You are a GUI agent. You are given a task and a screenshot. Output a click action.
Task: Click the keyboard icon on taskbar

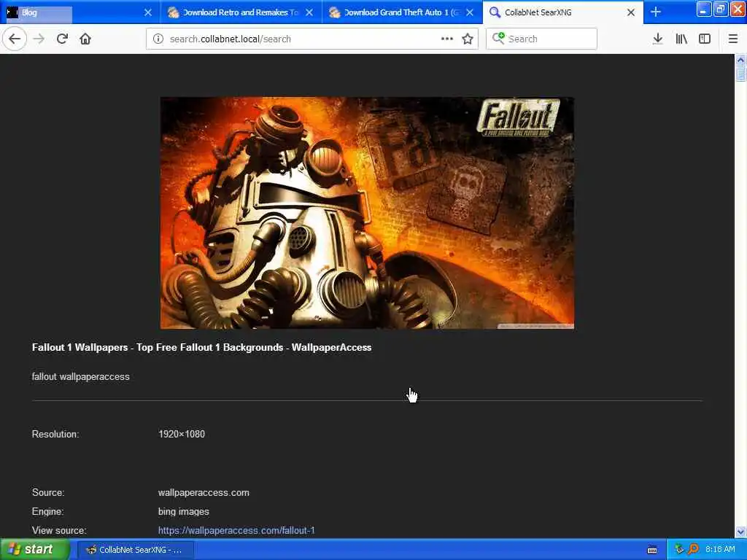pos(652,550)
